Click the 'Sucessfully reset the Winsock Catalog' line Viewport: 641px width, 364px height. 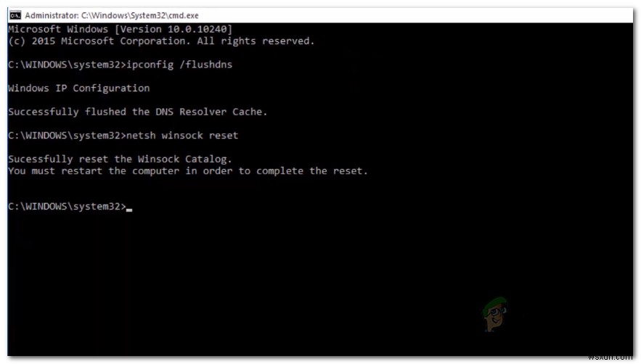click(121, 159)
